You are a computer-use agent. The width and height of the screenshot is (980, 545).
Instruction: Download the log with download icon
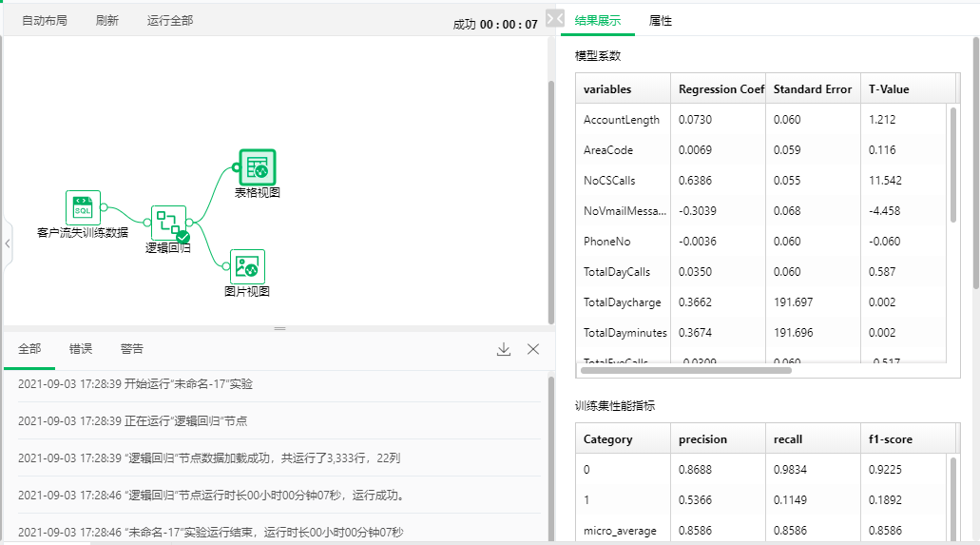point(504,349)
